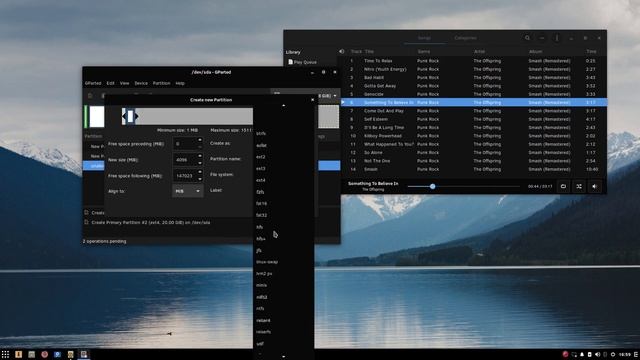Open the applications grid on the taskbar

point(5,354)
